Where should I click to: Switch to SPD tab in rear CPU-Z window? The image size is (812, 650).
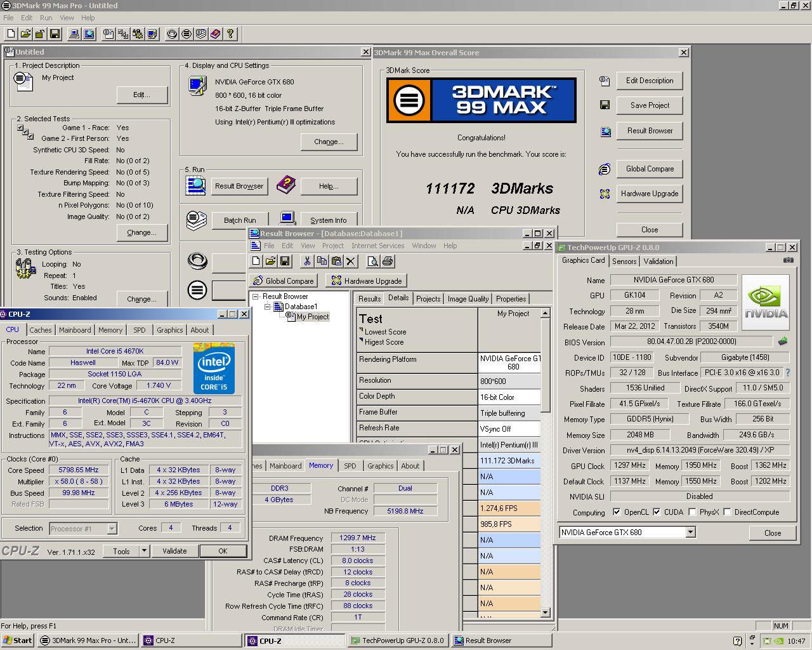(350, 466)
